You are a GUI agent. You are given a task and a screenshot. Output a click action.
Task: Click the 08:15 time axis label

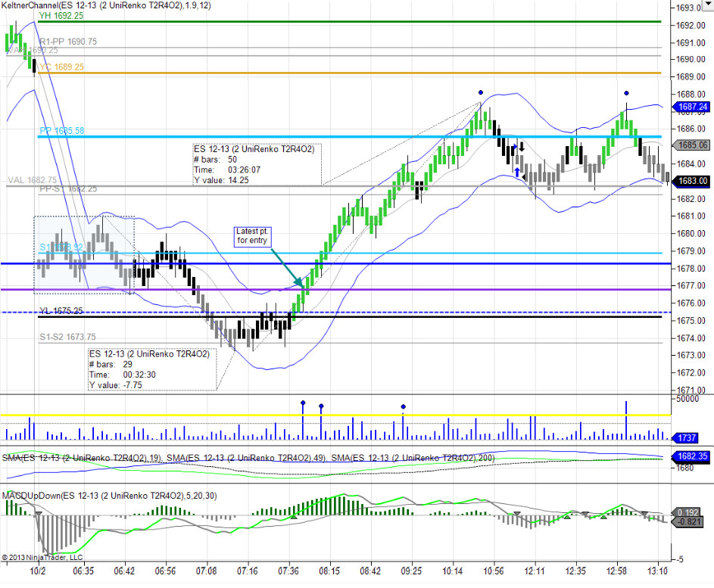(329, 571)
